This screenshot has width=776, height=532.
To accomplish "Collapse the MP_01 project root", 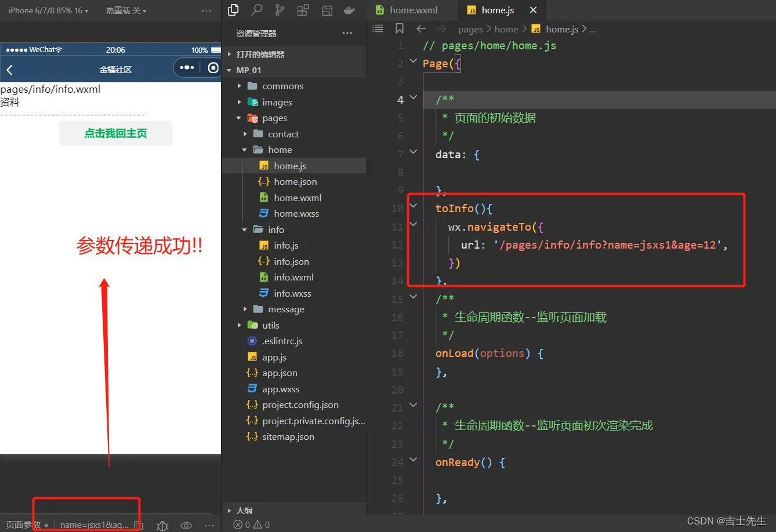I will click(294, 70).
